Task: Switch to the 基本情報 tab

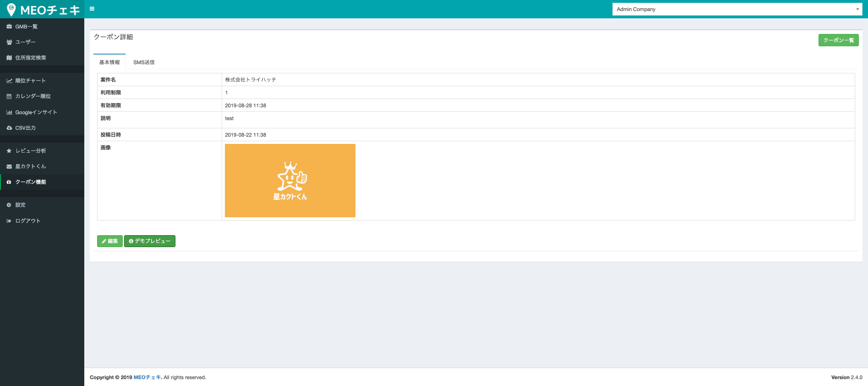Action: click(109, 62)
